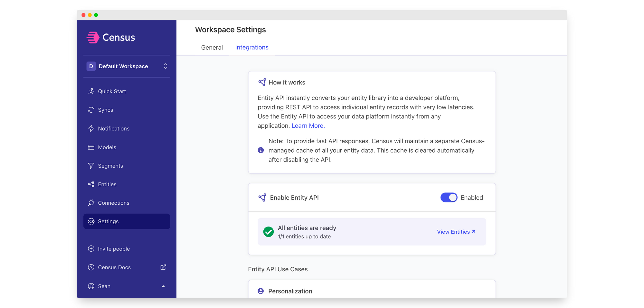Open the Learn More link
Image resolution: width=644 pixels, height=308 pixels.
click(308, 126)
